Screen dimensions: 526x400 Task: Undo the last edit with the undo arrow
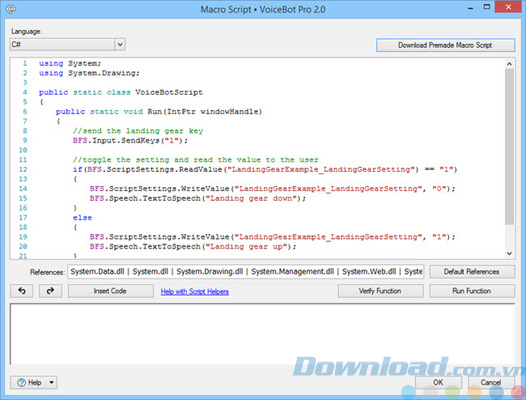click(x=22, y=291)
